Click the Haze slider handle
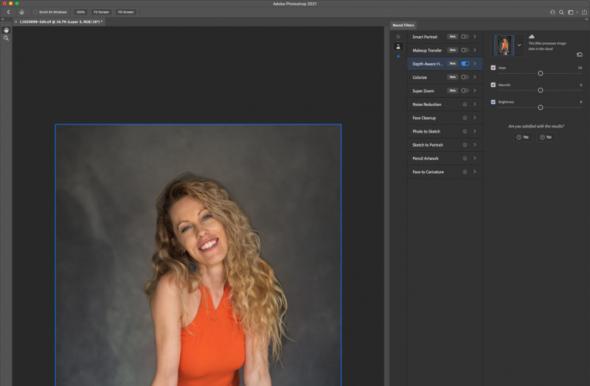The image size is (590, 386). click(x=540, y=73)
